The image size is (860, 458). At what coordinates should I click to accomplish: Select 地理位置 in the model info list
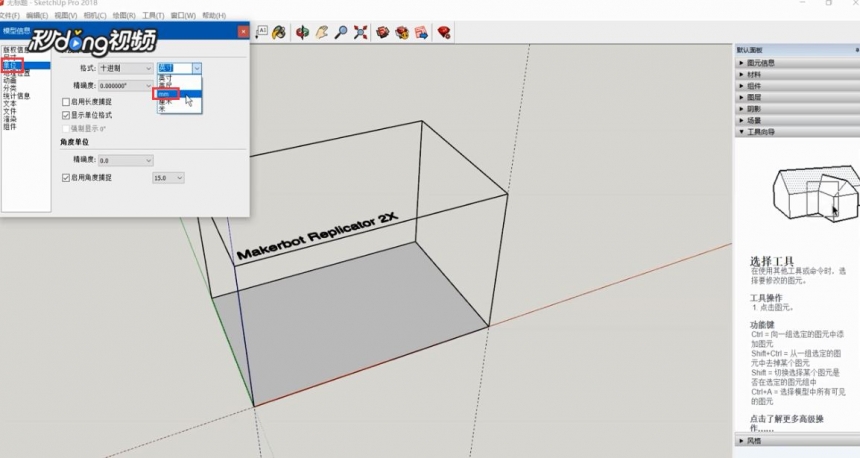tap(26, 73)
